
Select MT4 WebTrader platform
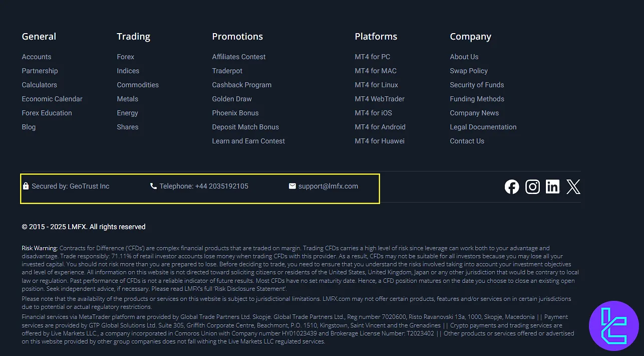[380, 99]
